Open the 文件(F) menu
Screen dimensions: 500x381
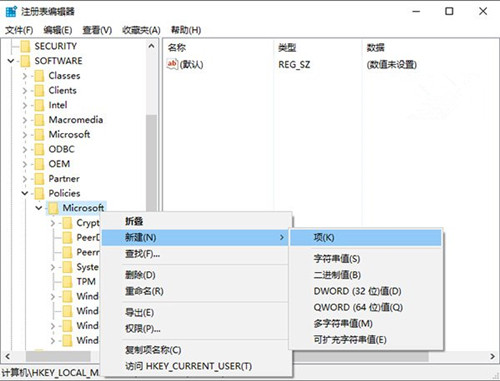19,30
